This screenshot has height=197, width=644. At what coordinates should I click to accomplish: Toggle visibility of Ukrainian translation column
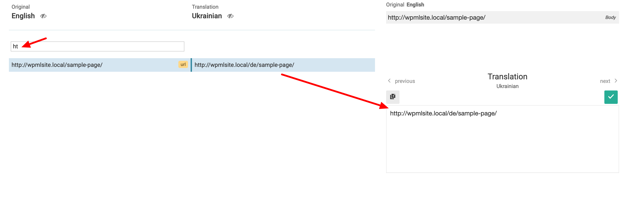click(x=230, y=16)
